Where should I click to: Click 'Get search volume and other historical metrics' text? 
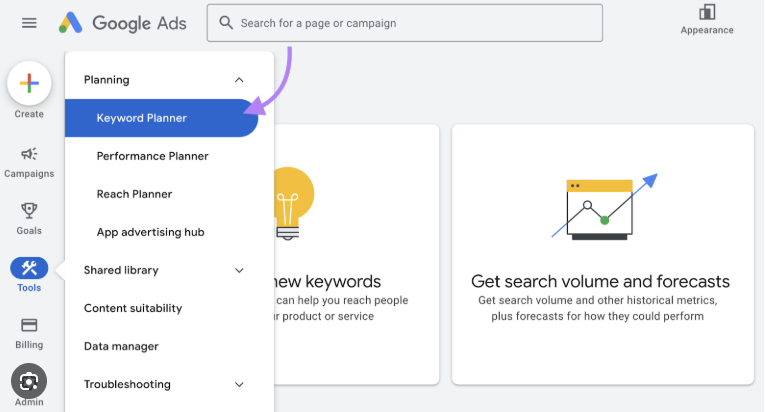(x=598, y=300)
